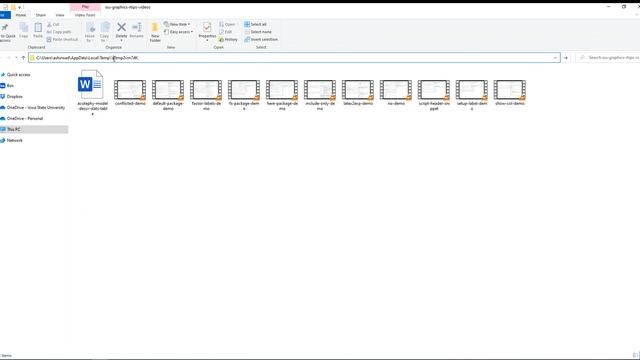Click the quick access toolbar folder icon
The width and height of the screenshot is (640, 360).
click(13, 7)
